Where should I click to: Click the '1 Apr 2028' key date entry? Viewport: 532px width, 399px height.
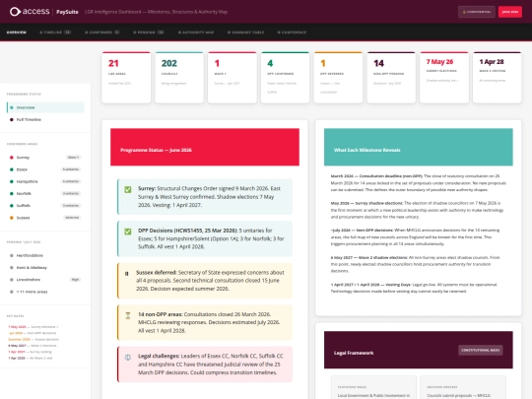(31, 358)
